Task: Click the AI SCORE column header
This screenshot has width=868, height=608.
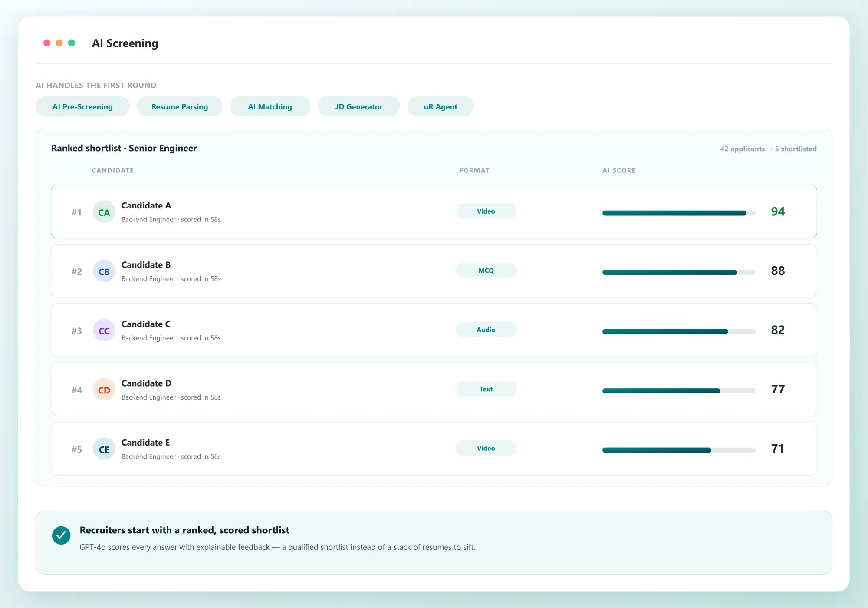Action: [x=619, y=170]
